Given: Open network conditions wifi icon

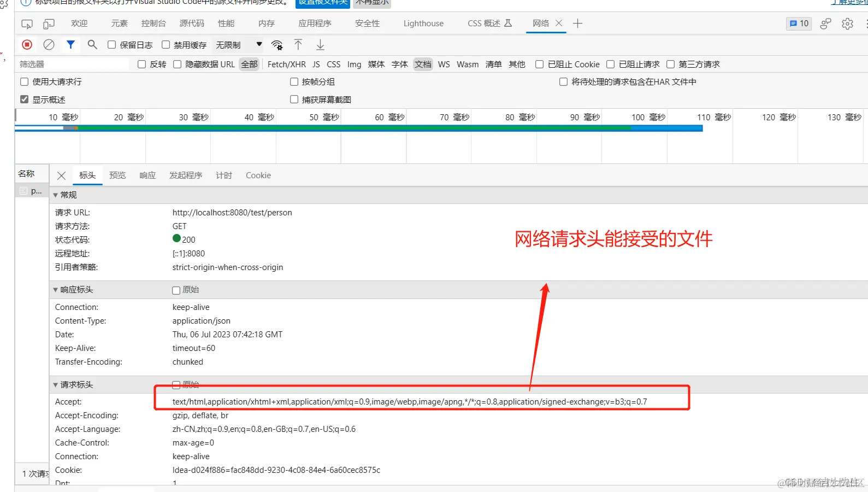Looking at the screenshot, I should (x=277, y=45).
